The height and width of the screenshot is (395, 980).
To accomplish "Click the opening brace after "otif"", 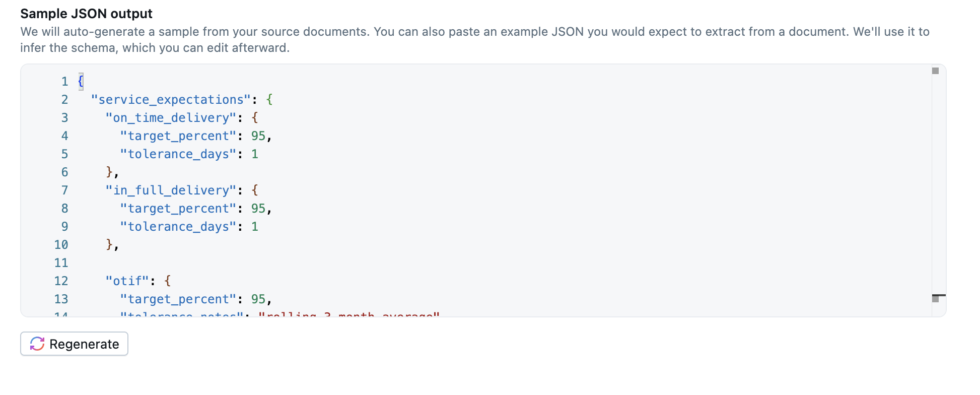I will (x=168, y=281).
